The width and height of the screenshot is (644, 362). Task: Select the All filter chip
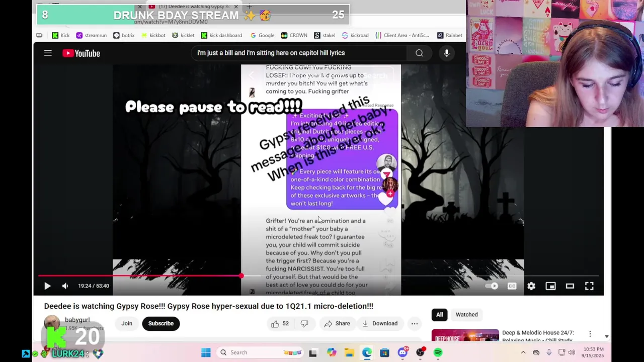pos(439,315)
